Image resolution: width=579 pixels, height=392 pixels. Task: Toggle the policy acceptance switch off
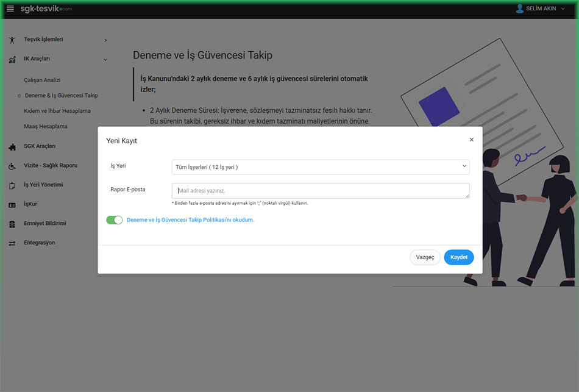[x=115, y=220]
